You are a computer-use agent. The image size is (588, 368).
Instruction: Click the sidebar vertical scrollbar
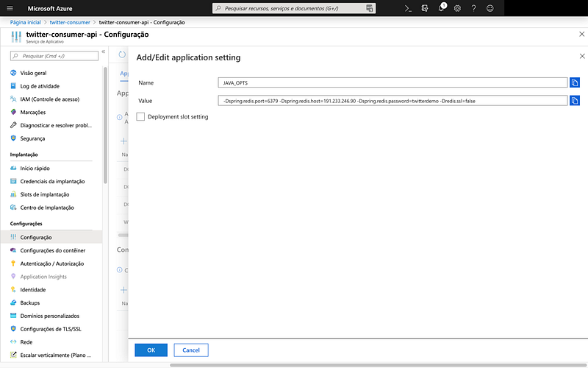coord(105,125)
